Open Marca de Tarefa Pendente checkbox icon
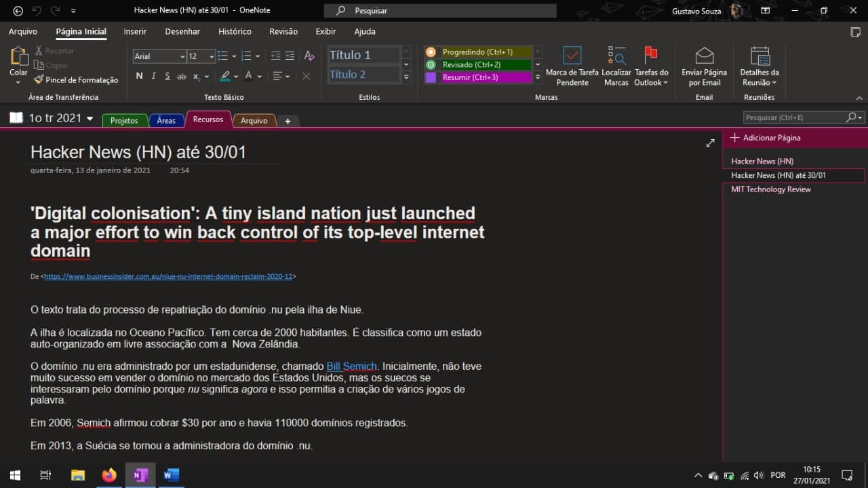This screenshot has height=488, width=868. 572,56
